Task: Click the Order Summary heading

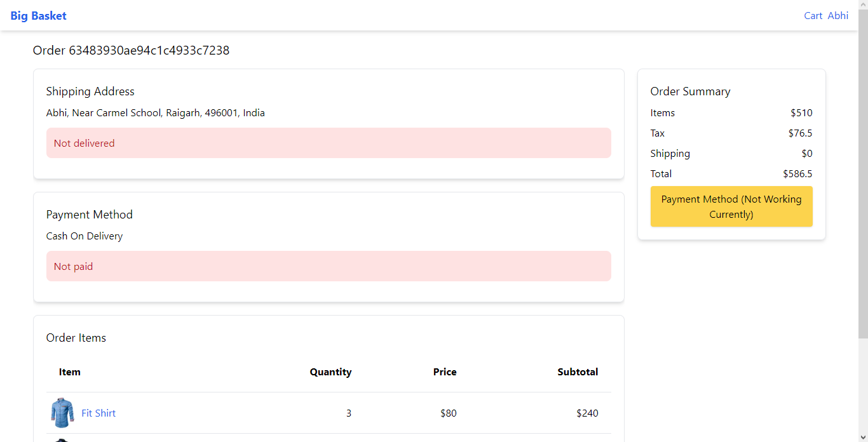Action: [x=690, y=91]
